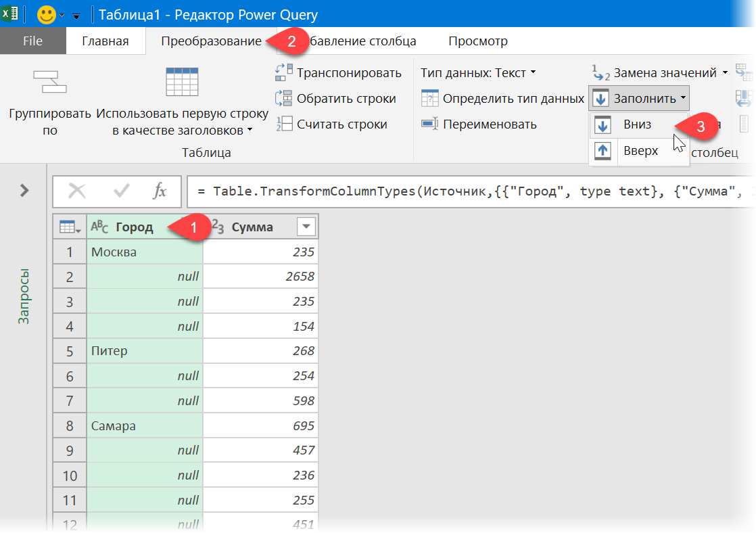Open Тип данных: Текст dropdown

(478, 72)
